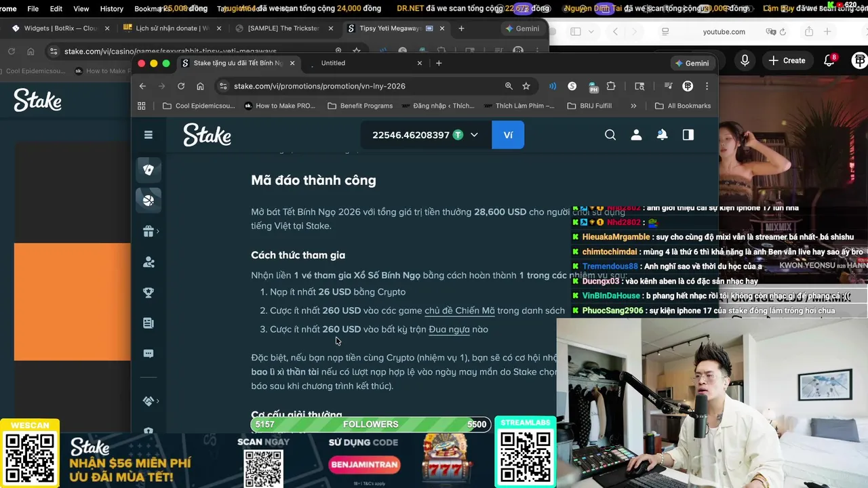The width and height of the screenshot is (868, 488).
Task: Open the chủ đề Chiến Mã link
Action: [x=459, y=310]
